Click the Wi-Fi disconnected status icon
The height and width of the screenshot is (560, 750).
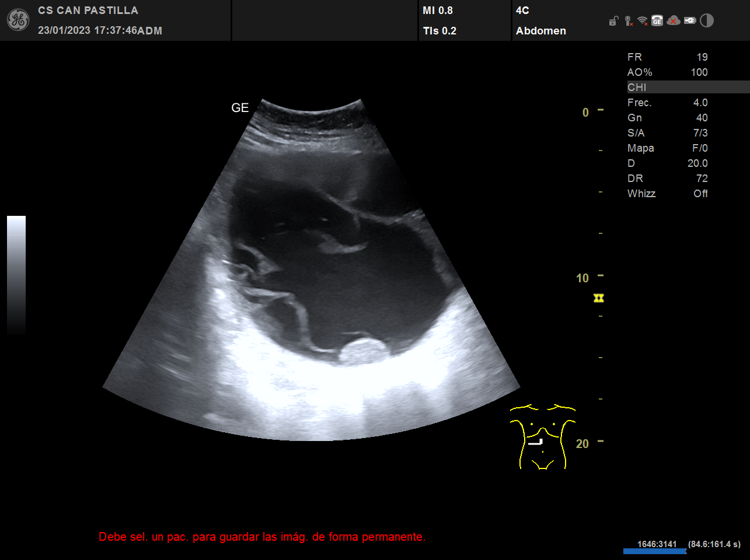[643, 21]
